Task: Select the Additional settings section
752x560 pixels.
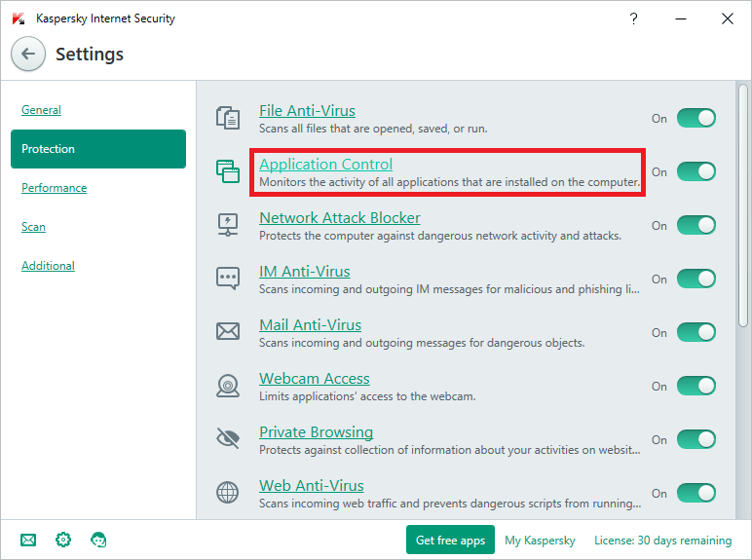Action: (48, 266)
